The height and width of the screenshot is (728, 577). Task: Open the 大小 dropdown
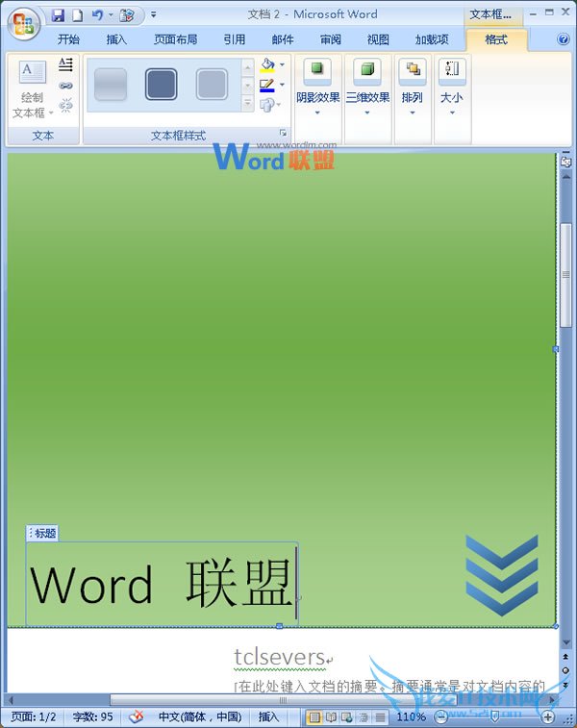pyautogui.click(x=452, y=87)
